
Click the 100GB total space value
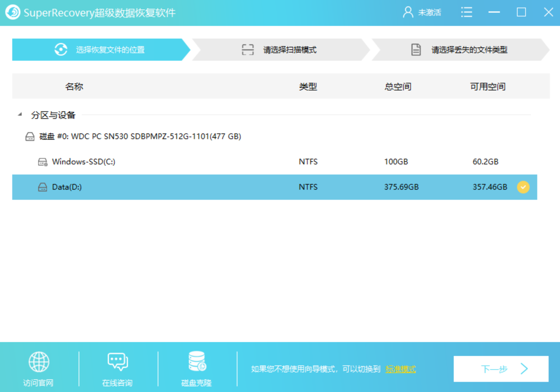(396, 162)
